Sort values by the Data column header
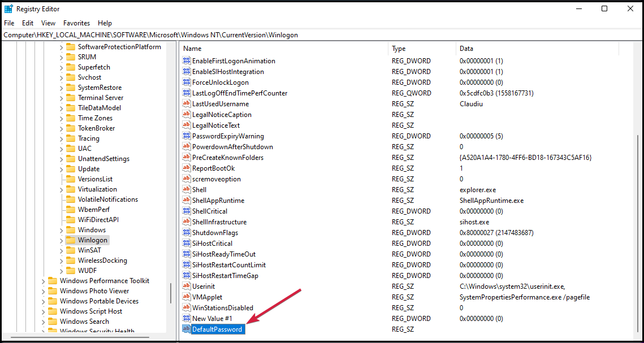The width and height of the screenshot is (644, 343). click(x=537, y=49)
